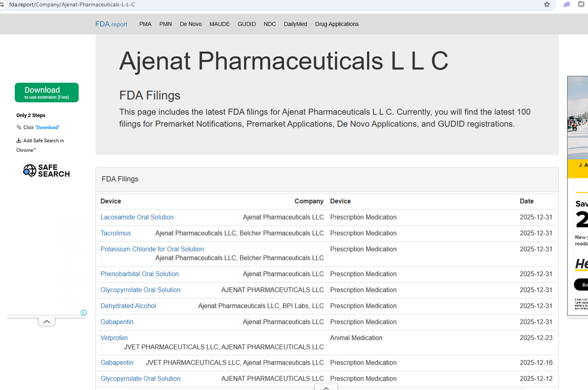This screenshot has width=588, height=390.
Task: Open the Drug Applications menu item
Action: pyautogui.click(x=337, y=24)
